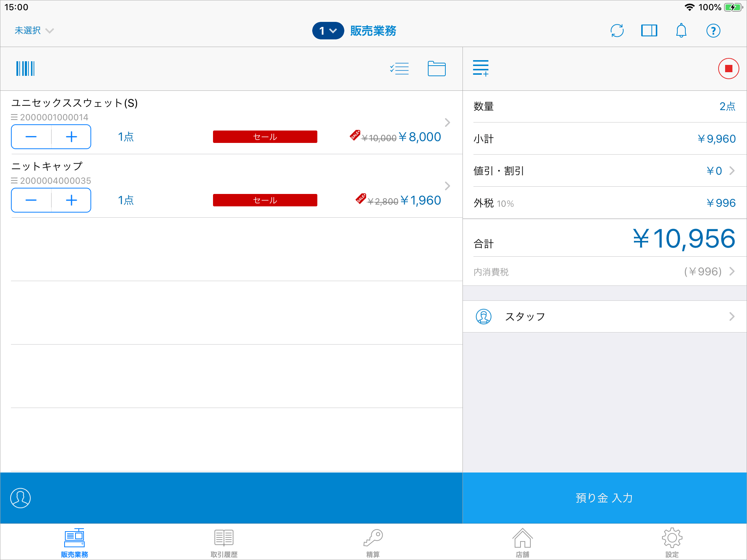Switch to the 取引履歴 tab

pos(224,542)
